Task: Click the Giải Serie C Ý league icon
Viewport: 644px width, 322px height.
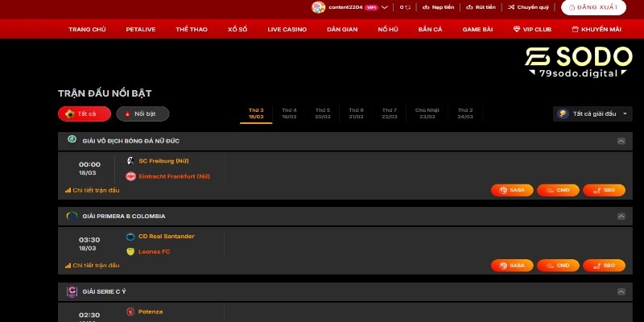Action: click(72, 291)
